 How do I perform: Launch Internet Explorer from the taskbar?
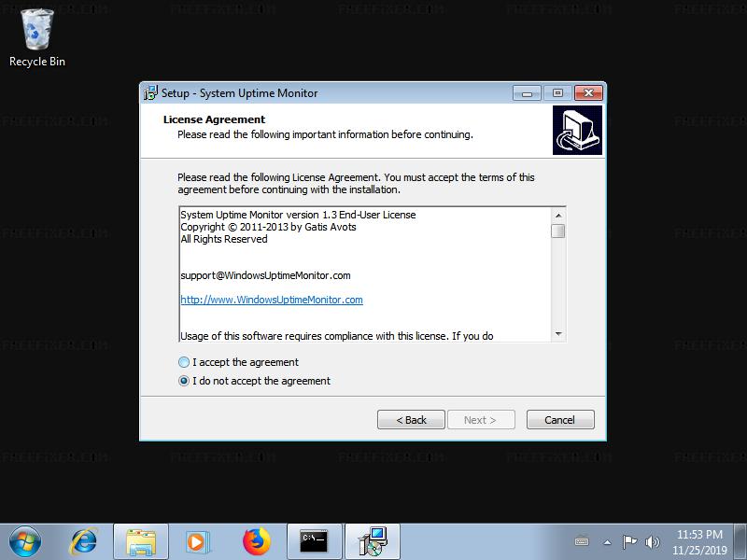[x=84, y=542]
